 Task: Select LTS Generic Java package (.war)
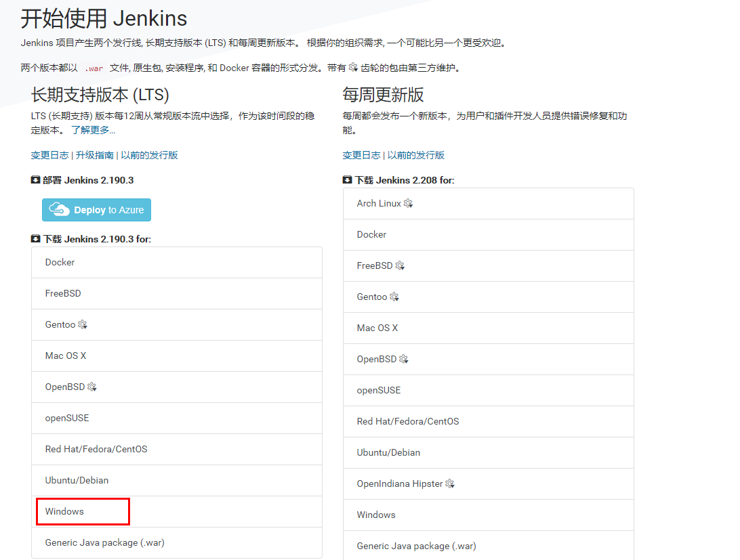click(x=177, y=542)
